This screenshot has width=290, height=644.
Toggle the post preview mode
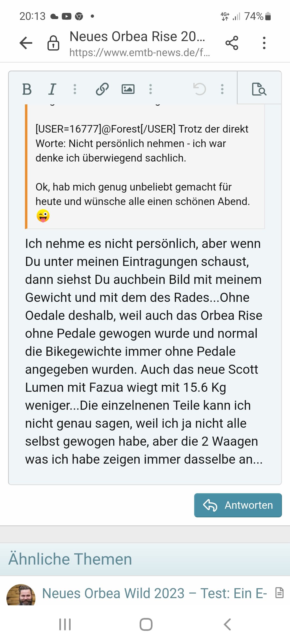point(259,89)
